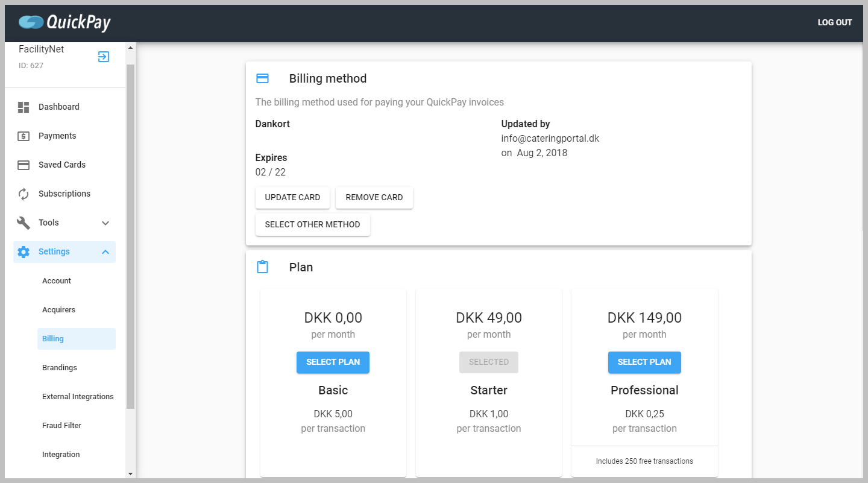The width and height of the screenshot is (868, 483).
Task: Click the QuickPay logo in the top bar
Action: [x=63, y=22]
